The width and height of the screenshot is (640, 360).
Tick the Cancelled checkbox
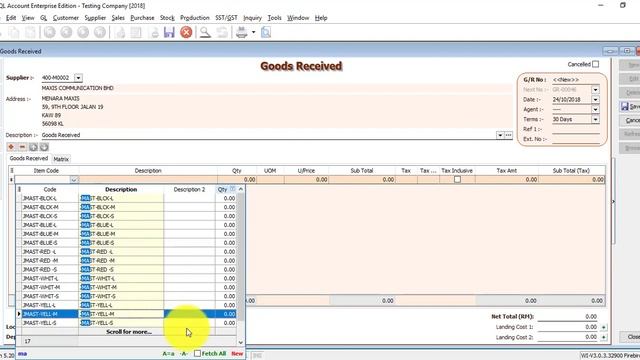point(596,64)
